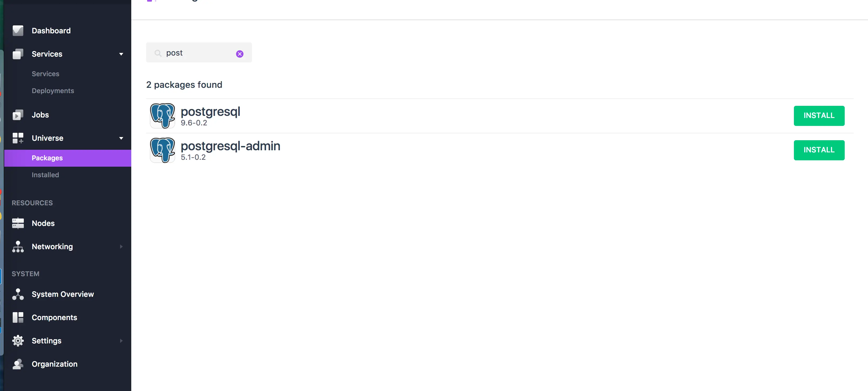Select the Nodes server icon
The height and width of the screenshot is (391, 868).
(x=18, y=223)
